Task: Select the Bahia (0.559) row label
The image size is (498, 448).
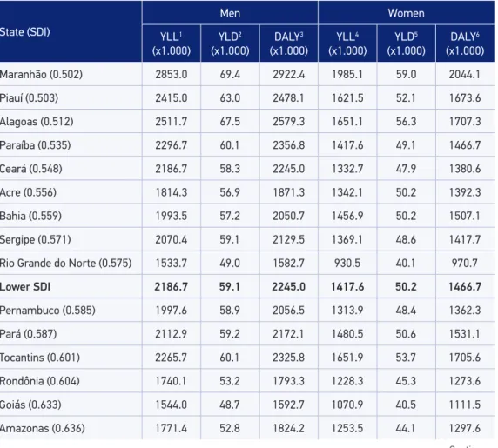Action: pos(30,216)
